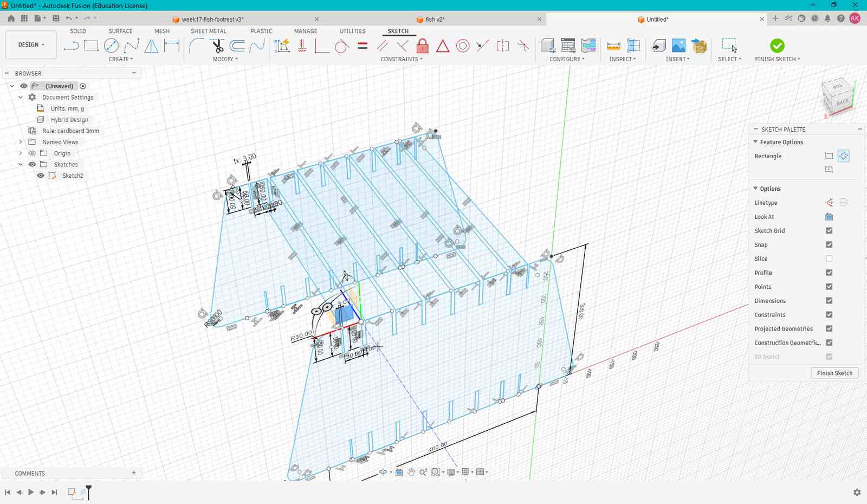Apply the AutoConstrain tool

click(282, 46)
